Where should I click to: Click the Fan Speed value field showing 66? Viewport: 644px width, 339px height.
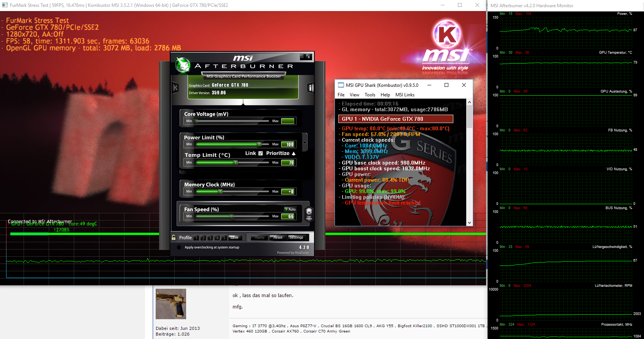[x=288, y=216]
